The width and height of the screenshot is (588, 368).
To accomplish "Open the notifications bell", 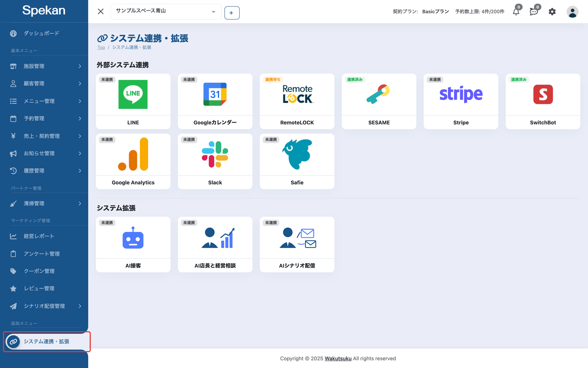I will [516, 11].
